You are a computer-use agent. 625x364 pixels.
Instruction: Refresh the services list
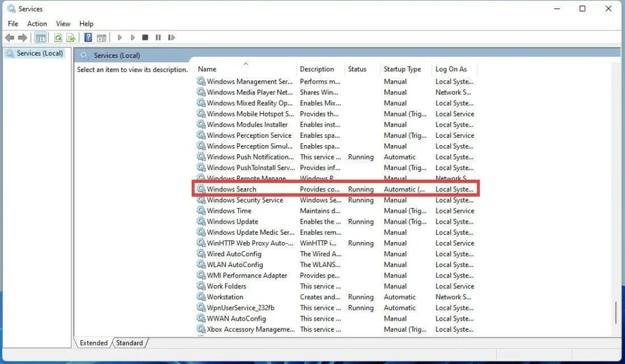58,38
